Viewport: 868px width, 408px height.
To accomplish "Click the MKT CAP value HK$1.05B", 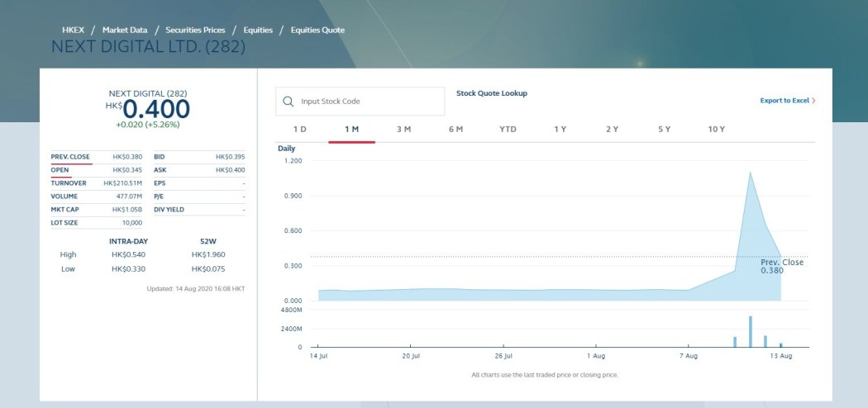I will (x=127, y=210).
